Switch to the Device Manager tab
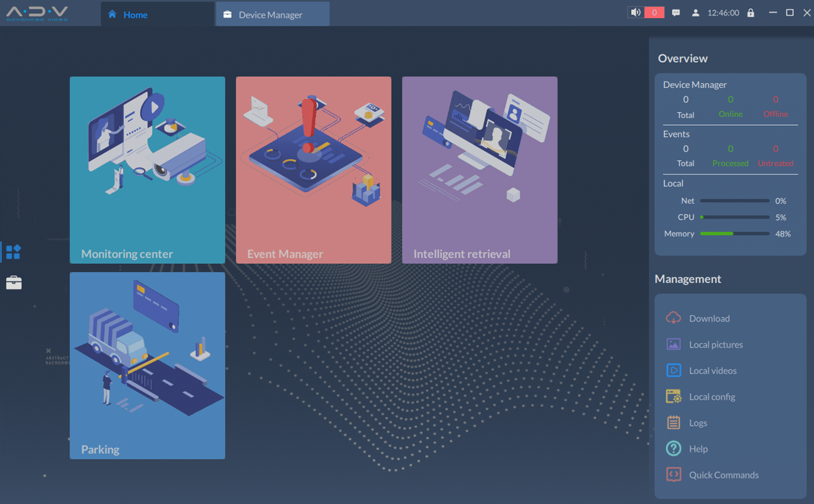This screenshot has height=504, width=814. tap(270, 14)
